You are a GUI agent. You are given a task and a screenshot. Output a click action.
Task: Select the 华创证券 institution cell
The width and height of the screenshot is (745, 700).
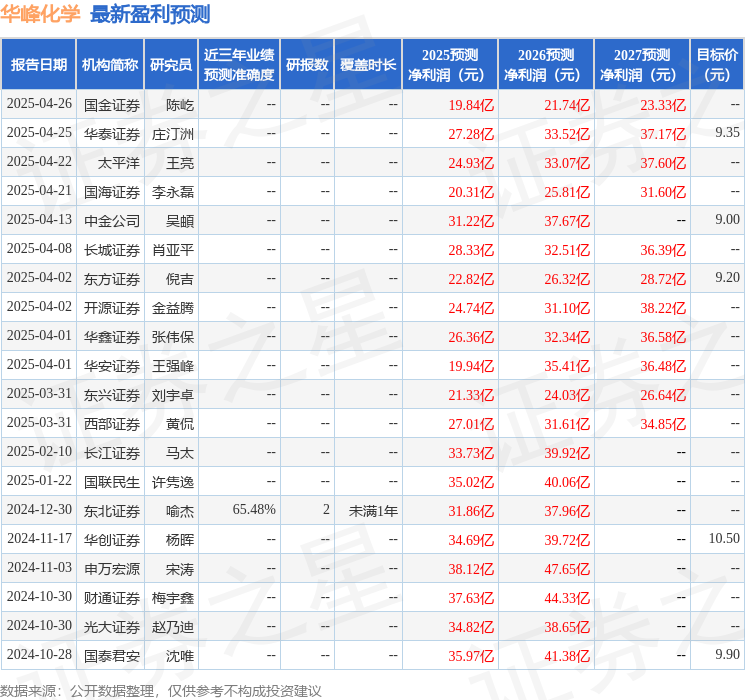[x=112, y=540]
